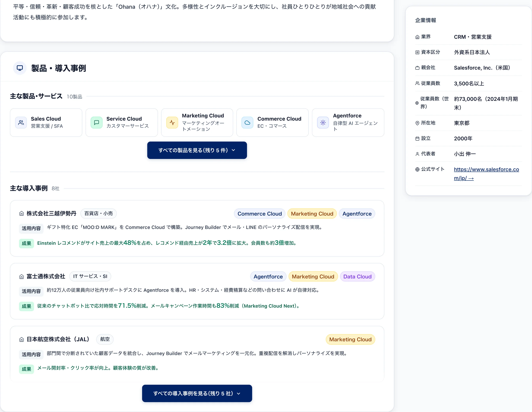Click the 百貨店・小売 industry badge
This screenshot has width=532, height=412.
click(98, 214)
